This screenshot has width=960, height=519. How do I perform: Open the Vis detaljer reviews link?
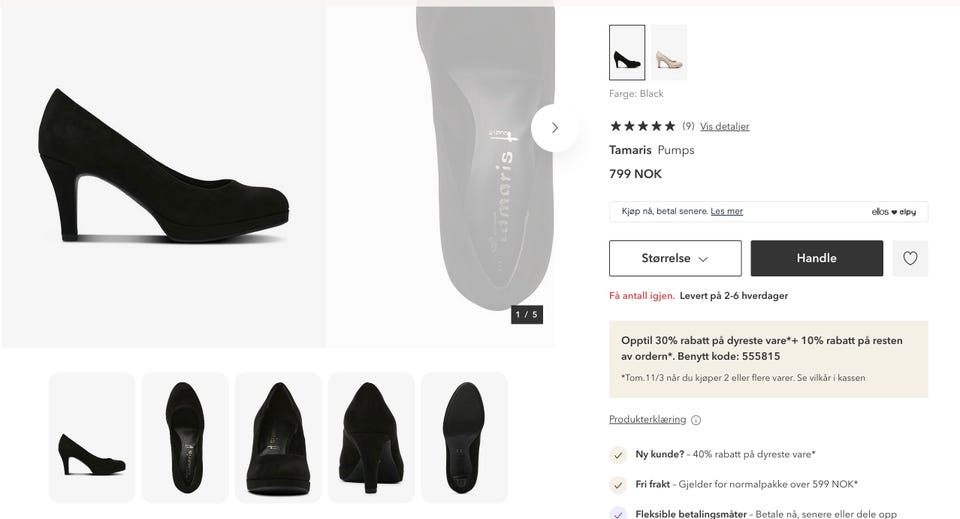coord(724,127)
